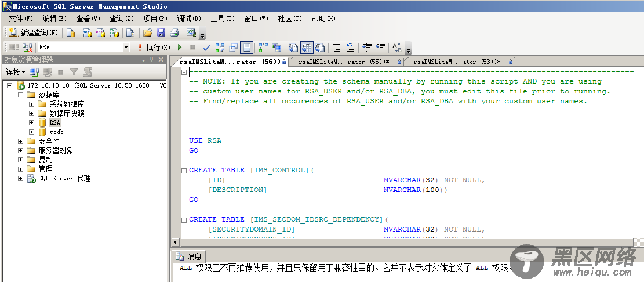Switch to the rsaIMSLiteM...rator (55) tab
Image resolution: width=644 pixels, height=282 pixels.
tap(345, 62)
